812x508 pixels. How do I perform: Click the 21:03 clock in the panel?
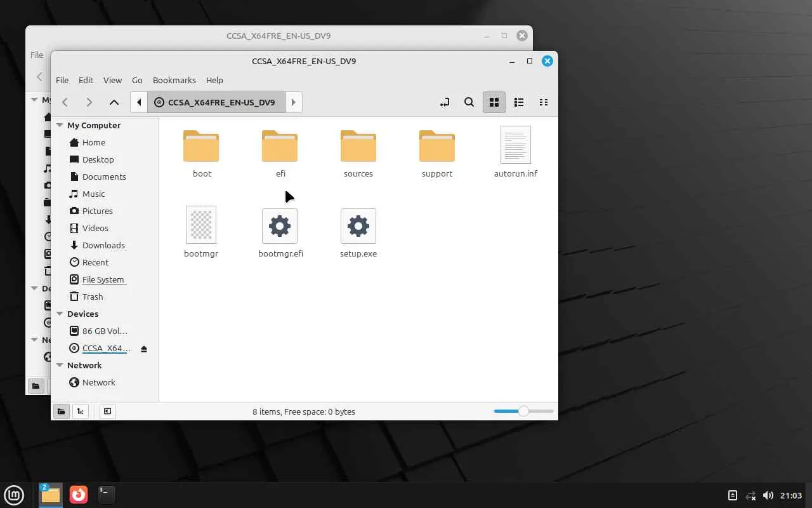791,495
